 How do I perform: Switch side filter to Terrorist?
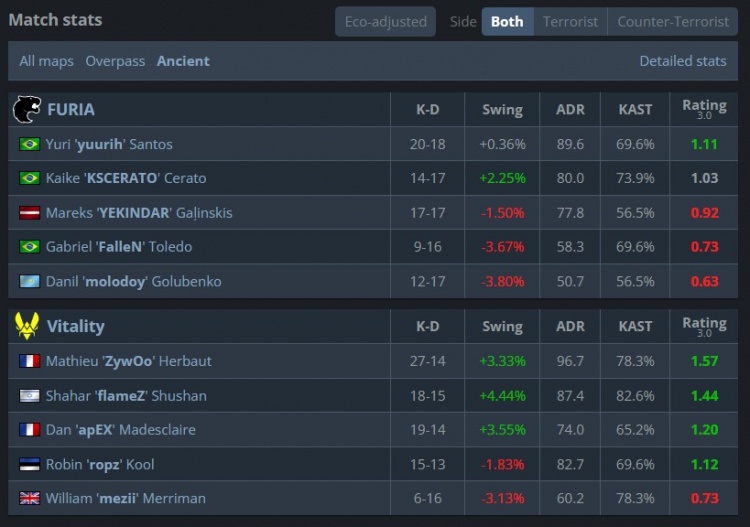[x=570, y=21]
